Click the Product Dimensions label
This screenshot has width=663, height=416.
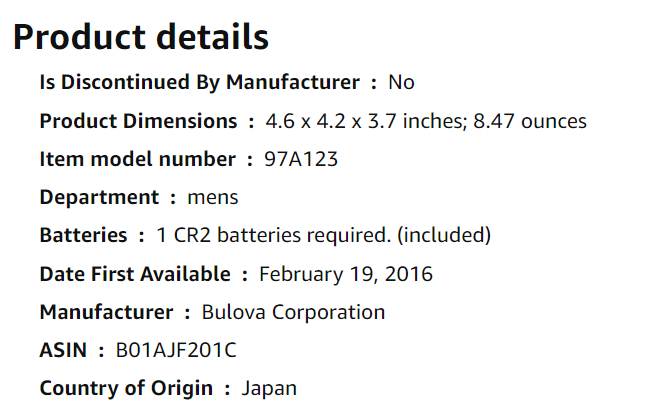click(x=138, y=122)
